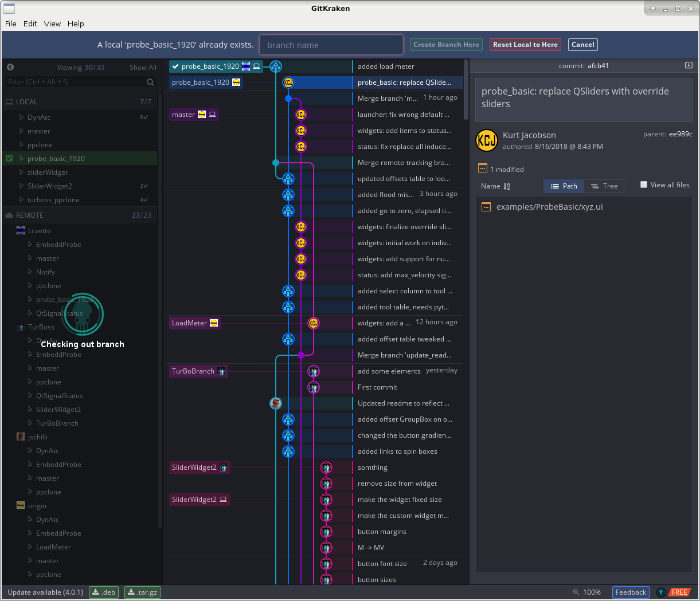Open file examples/ProbeBasic/xyz.ui
This screenshot has height=601, width=700.
(x=584, y=207)
